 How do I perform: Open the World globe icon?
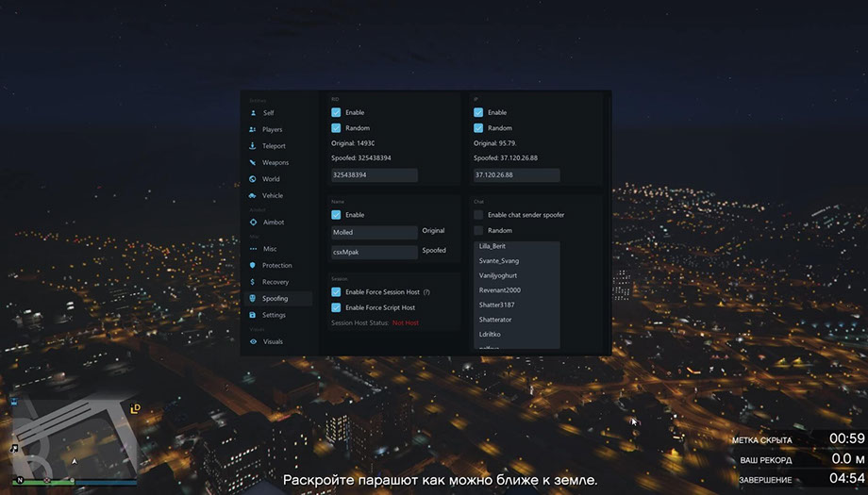pos(252,179)
